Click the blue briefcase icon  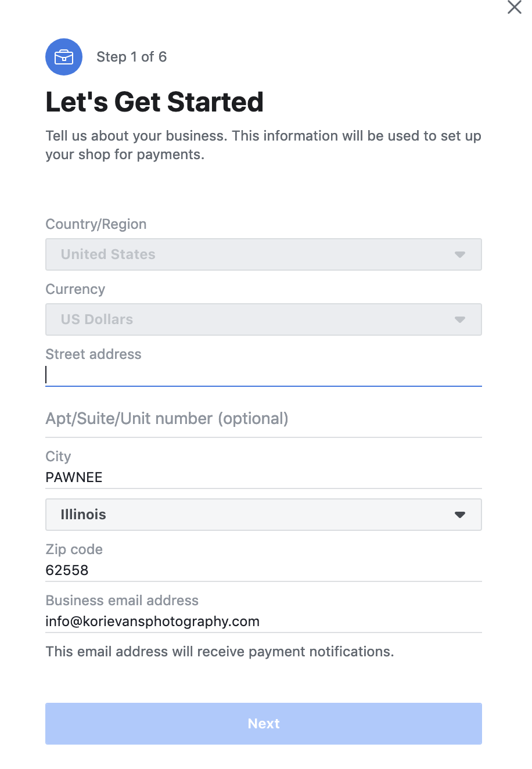(x=64, y=57)
